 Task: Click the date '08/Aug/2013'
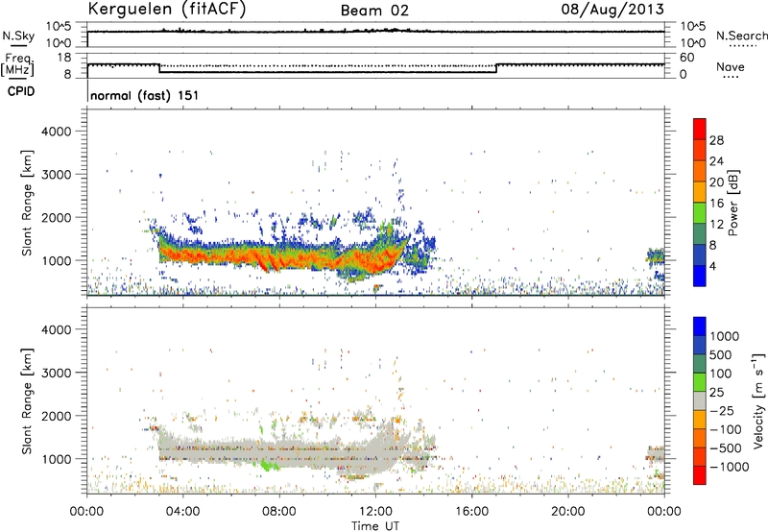click(612, 10)
